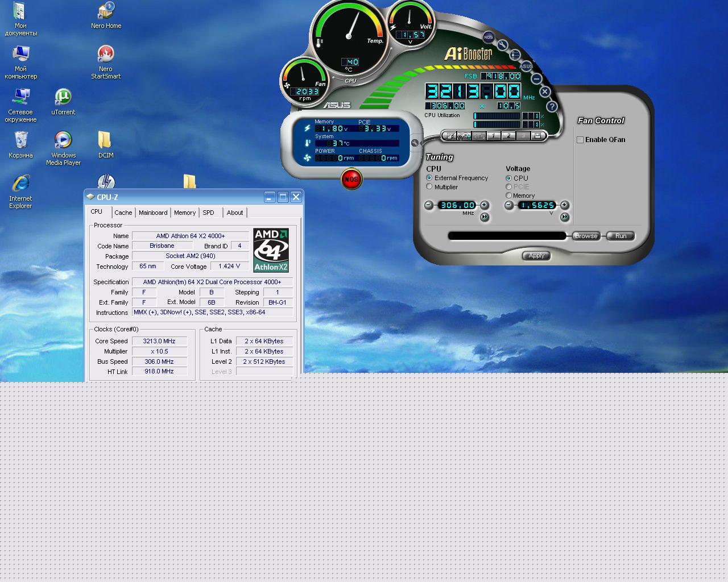Click the Browse button in AI Booster
Viewport: 728px width, 582px height.
click(586, 236)
